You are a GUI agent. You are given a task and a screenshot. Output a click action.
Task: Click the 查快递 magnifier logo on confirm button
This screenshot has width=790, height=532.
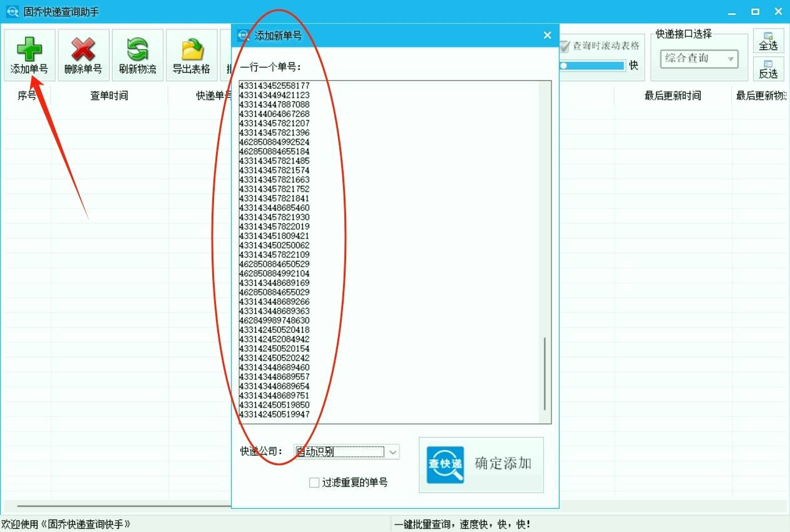[444, 464]
